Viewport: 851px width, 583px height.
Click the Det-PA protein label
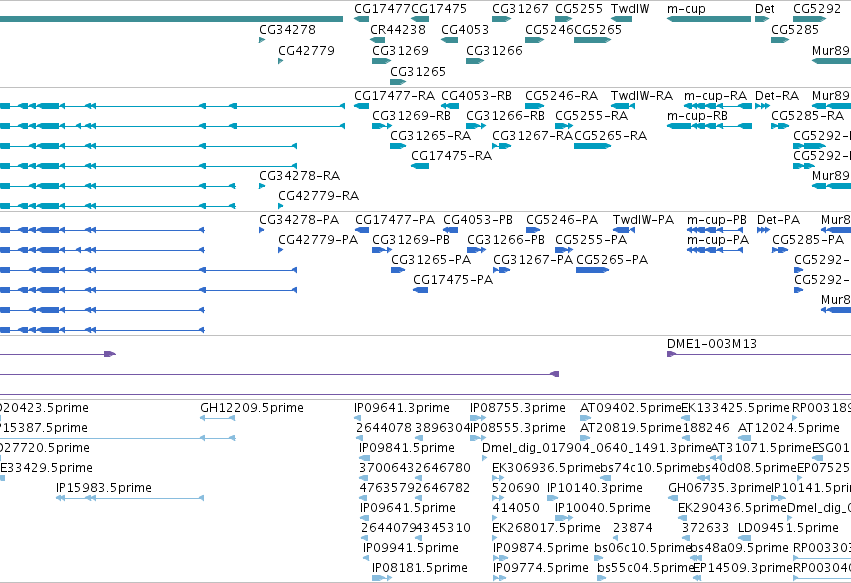(779, 220)
